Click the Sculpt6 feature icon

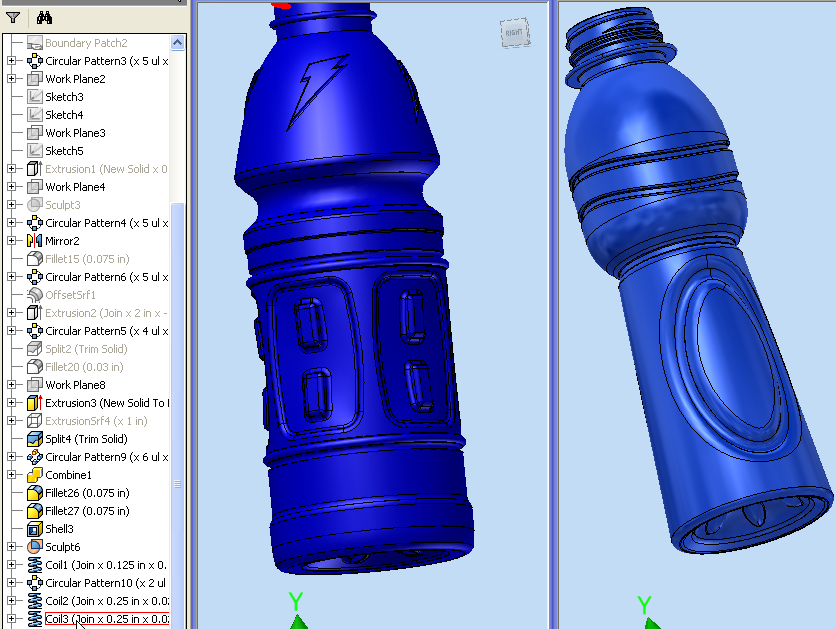coord(35,547)
